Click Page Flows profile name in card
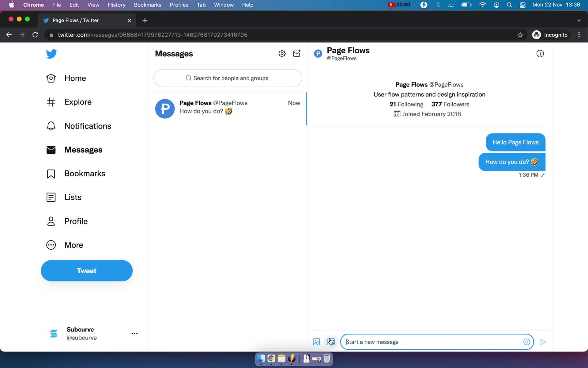 (x=411, y=85)
